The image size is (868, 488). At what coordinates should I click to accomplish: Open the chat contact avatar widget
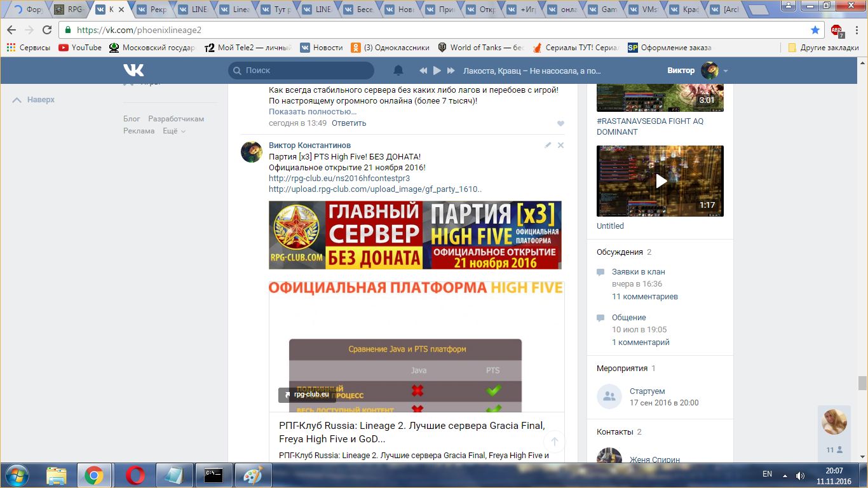point(834,422)
